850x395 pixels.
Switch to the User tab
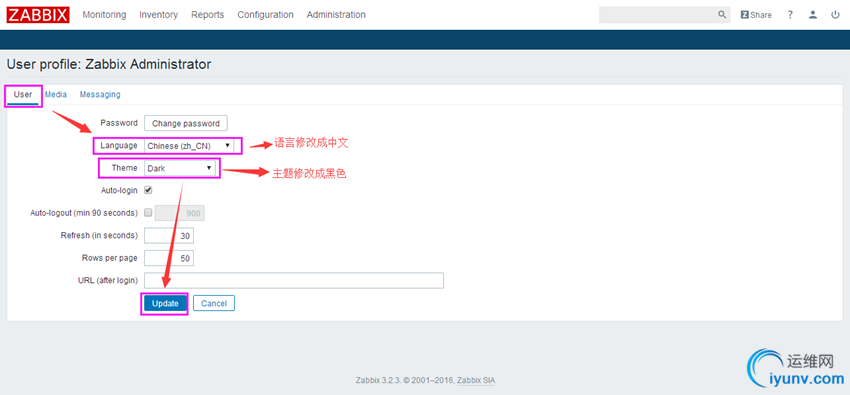[23, 95]
